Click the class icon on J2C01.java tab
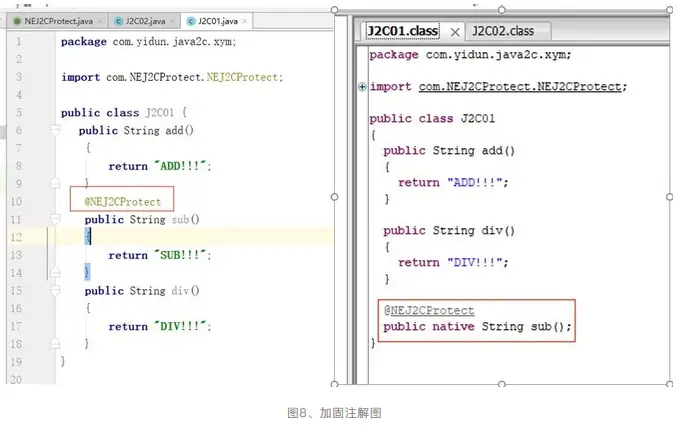The image size is (678, 426). pyautogui.click(x=191, y=21)
